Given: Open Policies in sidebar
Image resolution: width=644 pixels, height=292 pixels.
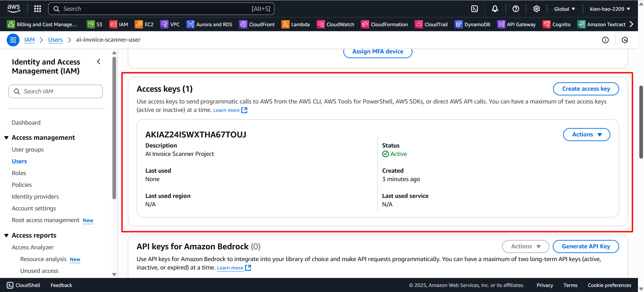Looking at the screenshot, I should point(22,185).
